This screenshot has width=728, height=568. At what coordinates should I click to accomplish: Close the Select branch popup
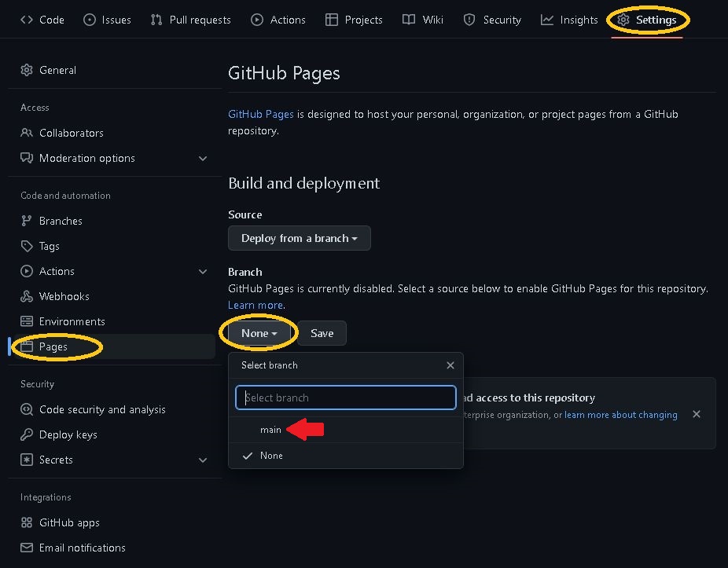click(x=450, y=365)
